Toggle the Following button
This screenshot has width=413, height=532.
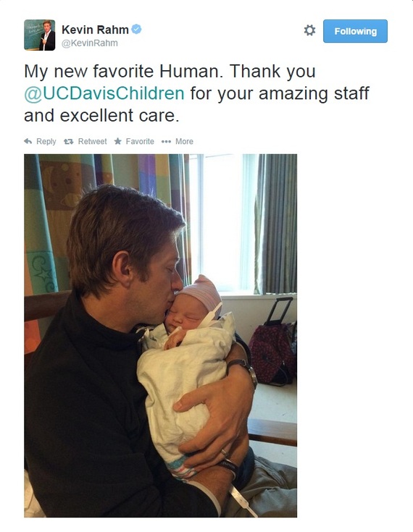tap(355, 31)
